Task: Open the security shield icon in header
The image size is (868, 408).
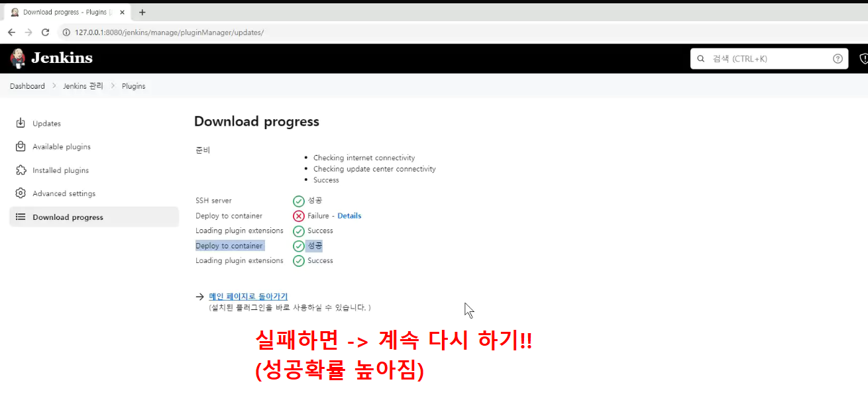Action: tap(863, 58)
